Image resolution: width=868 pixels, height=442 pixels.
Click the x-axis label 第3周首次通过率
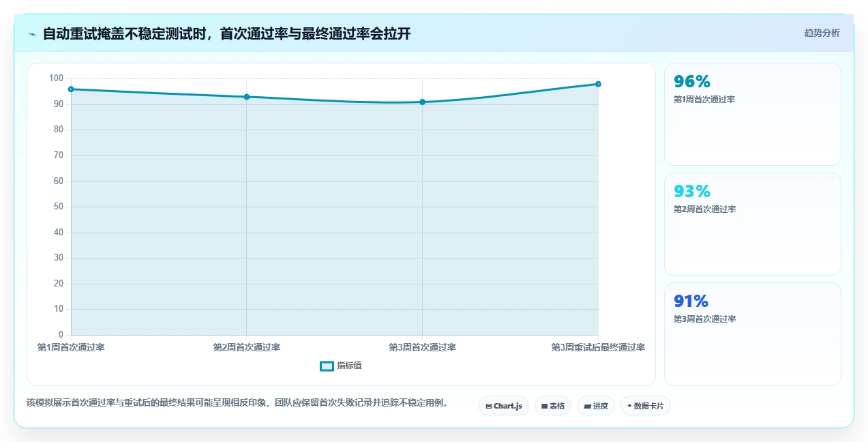pyautogui.click(x=422, y=347)
